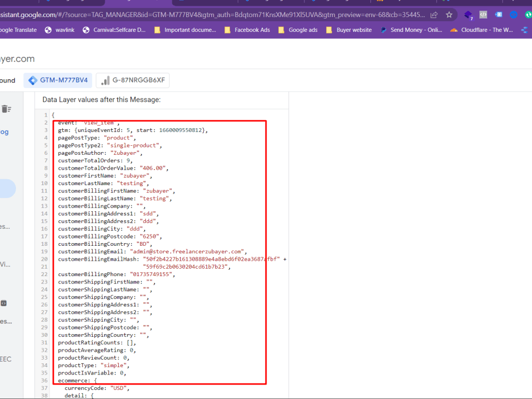Click the customerBillingPhone "01735749155" value
532x399 pixels.
[x=151, y=274]
